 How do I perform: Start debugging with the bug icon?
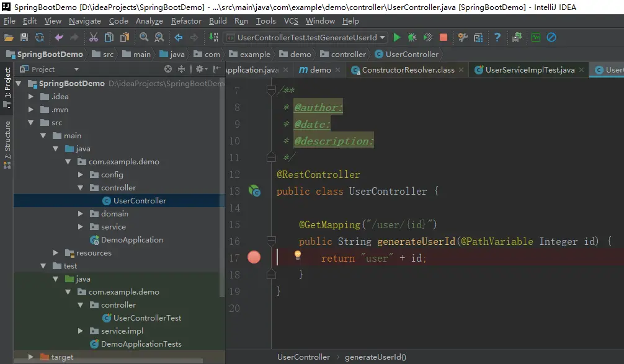(x=412, y=37)
